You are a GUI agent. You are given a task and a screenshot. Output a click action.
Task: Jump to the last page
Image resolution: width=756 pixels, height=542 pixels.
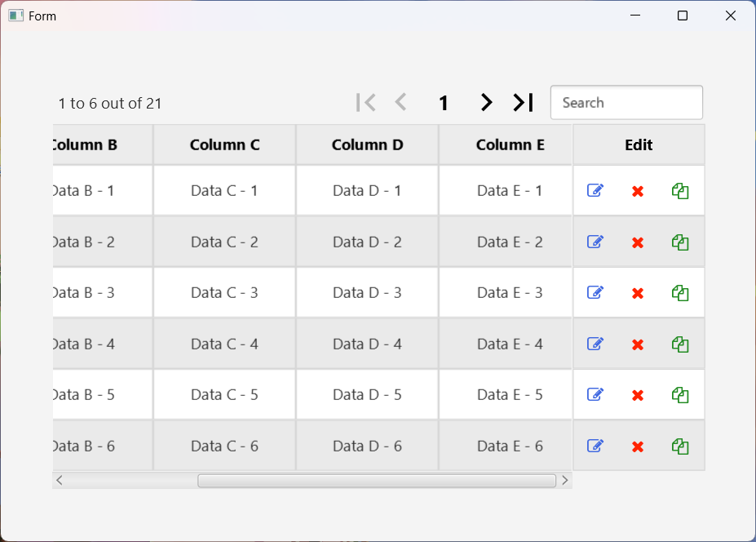[523, 102]
